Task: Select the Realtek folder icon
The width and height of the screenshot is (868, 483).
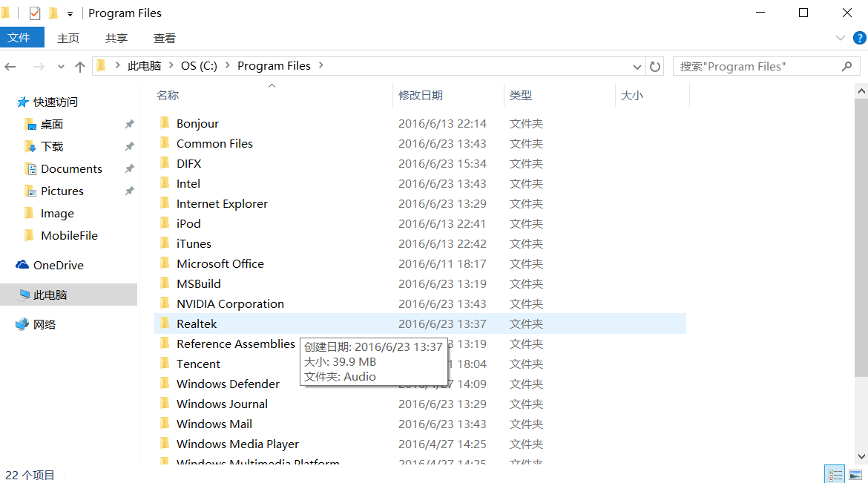Action: coord(165,323)
